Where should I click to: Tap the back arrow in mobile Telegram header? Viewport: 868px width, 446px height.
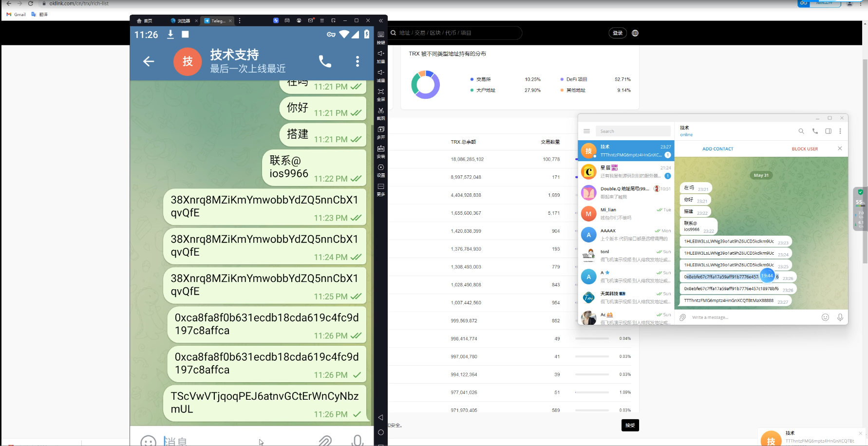click(x=149, y=61)
